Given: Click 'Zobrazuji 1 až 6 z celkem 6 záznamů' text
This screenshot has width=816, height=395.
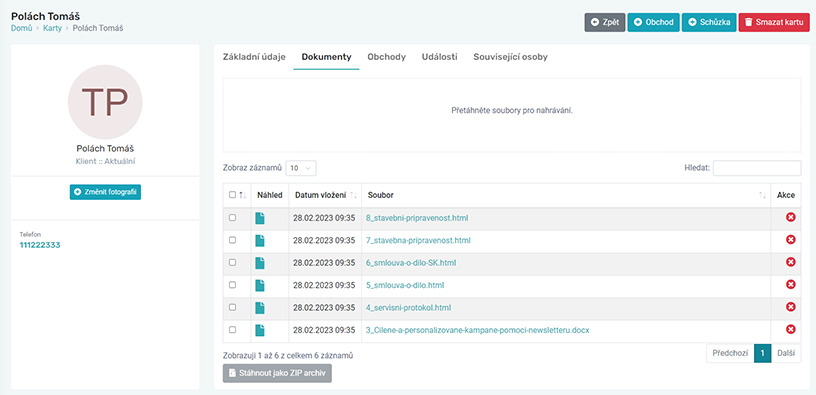Looking at the screenshot, I should pos(288,355).
